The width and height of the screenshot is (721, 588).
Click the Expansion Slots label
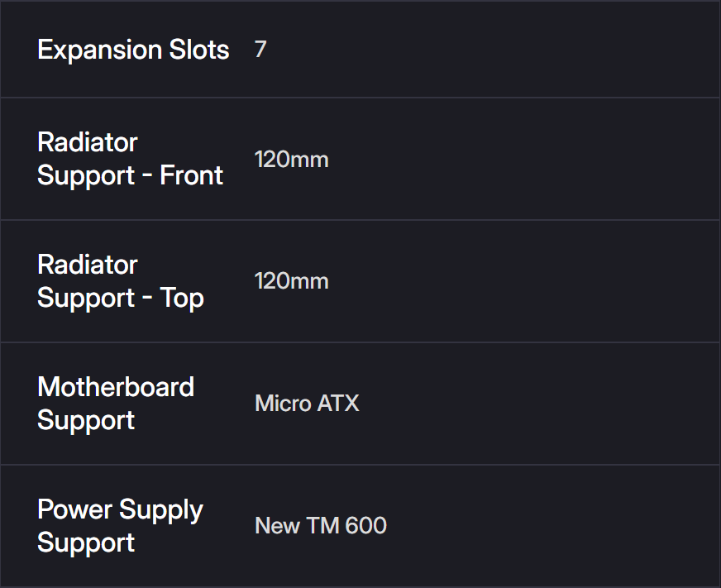(x=133, y=50)
